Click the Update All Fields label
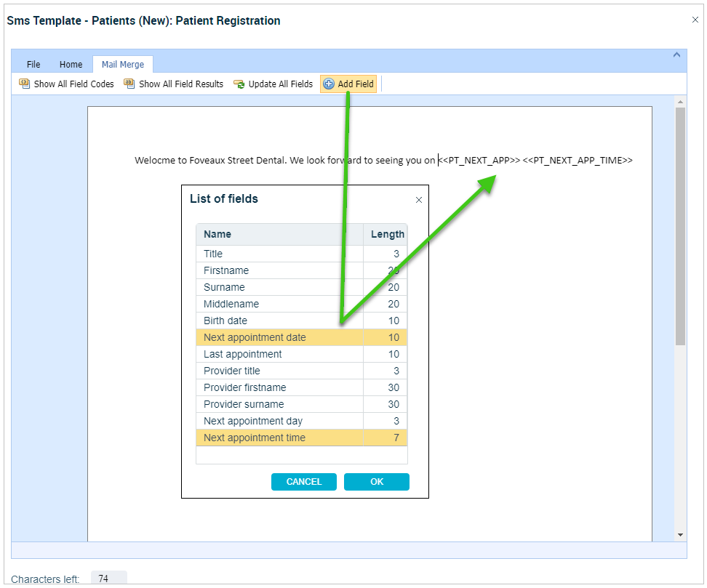Image resolution: width=707 pixels, height=588 pixels. point(281,84)
